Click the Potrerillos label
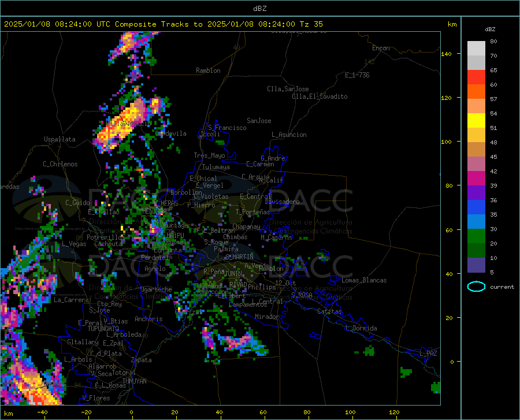520x420 pixels. pos(106,237)
